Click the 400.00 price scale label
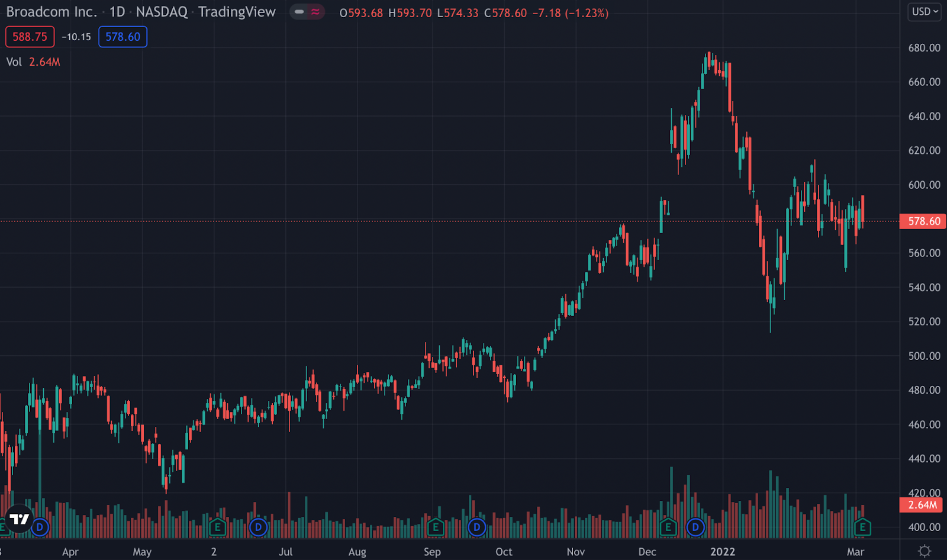Viewport: 947px width, 560px height. (925, 527)
